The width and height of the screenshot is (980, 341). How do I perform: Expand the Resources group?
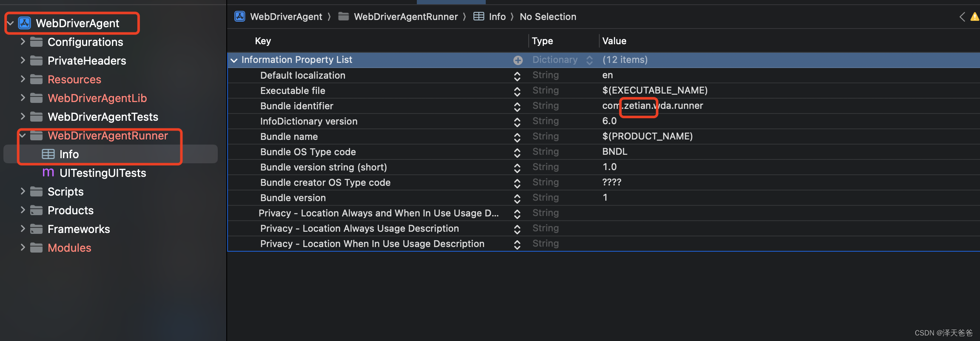click(x=23, y=79)
